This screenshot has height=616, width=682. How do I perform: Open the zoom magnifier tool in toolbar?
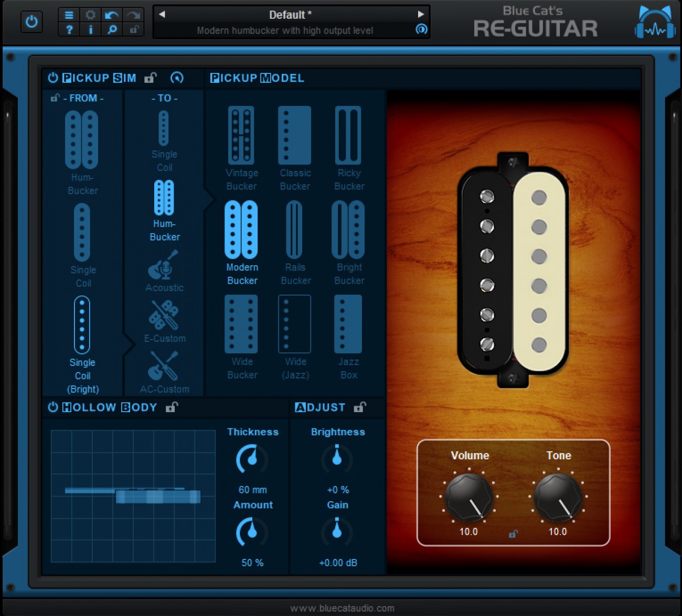point(112,30)
